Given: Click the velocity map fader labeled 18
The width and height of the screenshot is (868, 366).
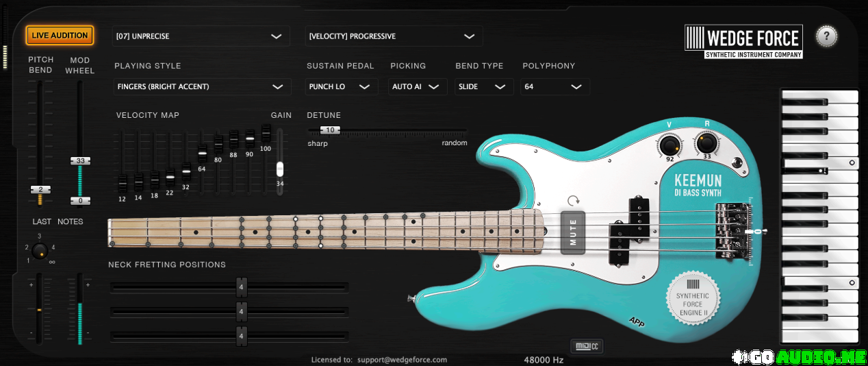Looking at the screenshot, I should pos(154,180).
